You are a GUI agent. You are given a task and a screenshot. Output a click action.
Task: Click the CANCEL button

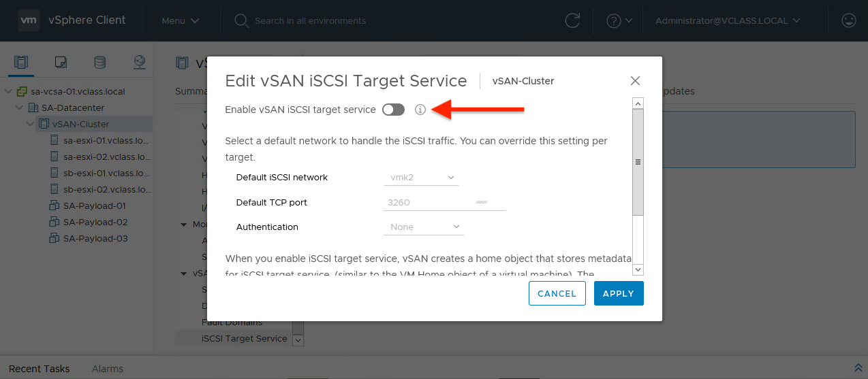[557, 293]
